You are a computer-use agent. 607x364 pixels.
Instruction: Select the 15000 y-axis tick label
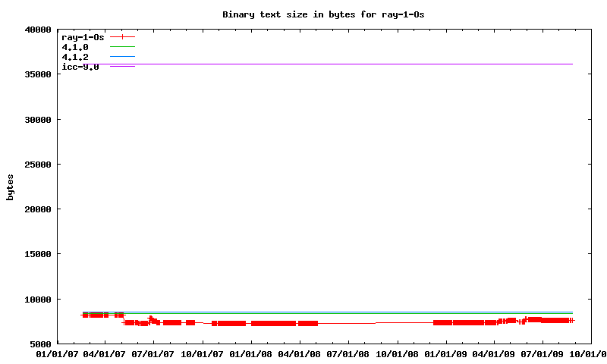click(35, 255)
